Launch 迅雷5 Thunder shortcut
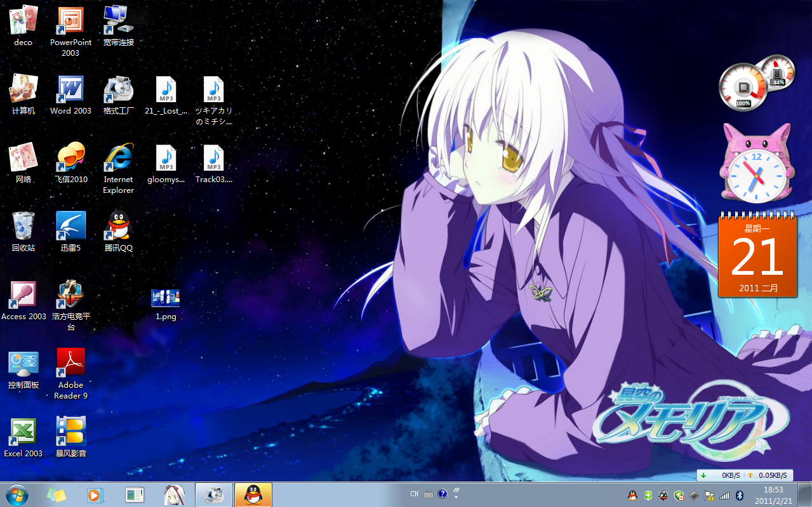The width and height of the screenshot is (812, 507). (x=70, y=231)
